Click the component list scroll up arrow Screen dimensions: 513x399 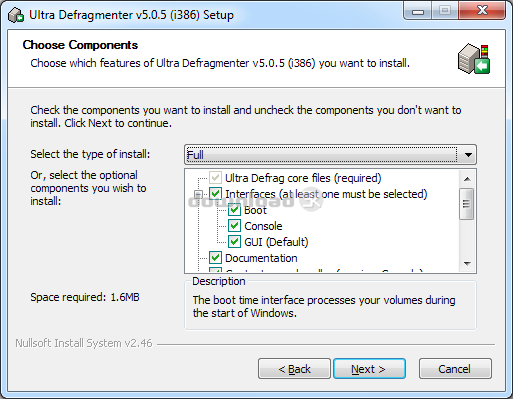467,179
